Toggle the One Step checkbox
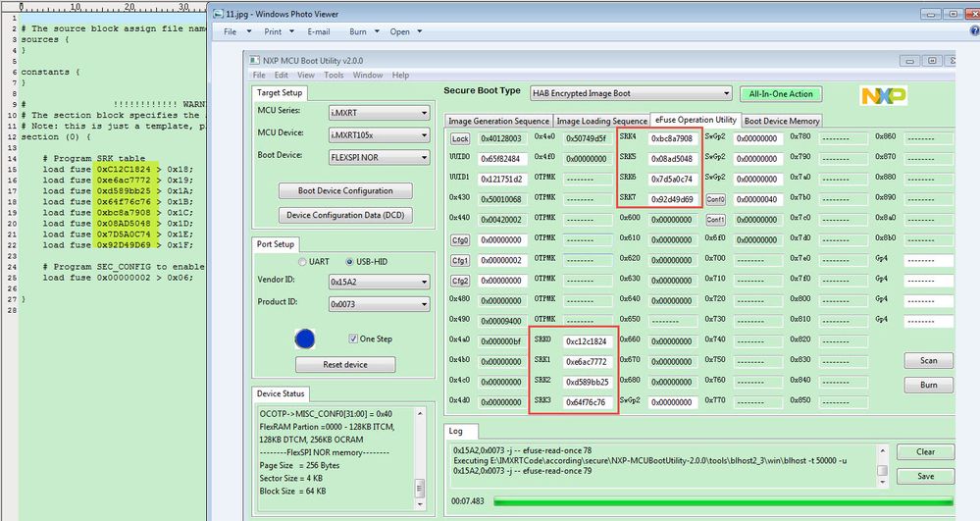Image resolution: width=980 pixels, height=521 pixels. (x=353, y=339)
